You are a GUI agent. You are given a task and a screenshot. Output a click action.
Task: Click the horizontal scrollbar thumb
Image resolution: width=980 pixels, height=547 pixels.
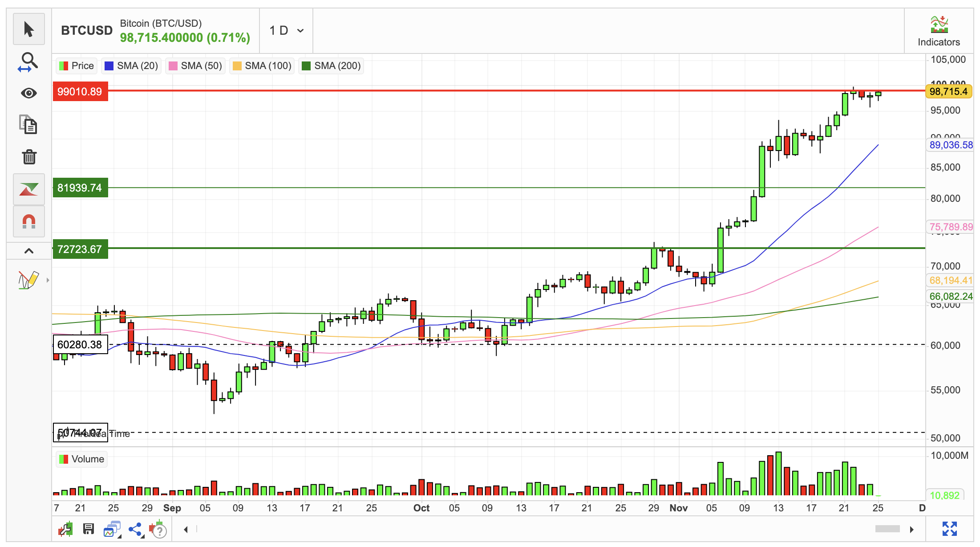click(x=887, y=529)
